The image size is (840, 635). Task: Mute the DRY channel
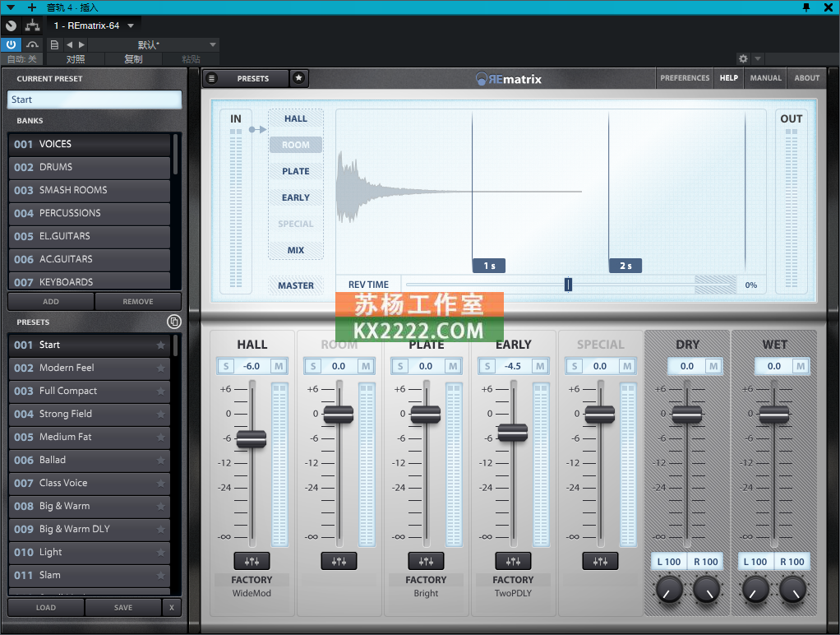[x=713, y=366]
